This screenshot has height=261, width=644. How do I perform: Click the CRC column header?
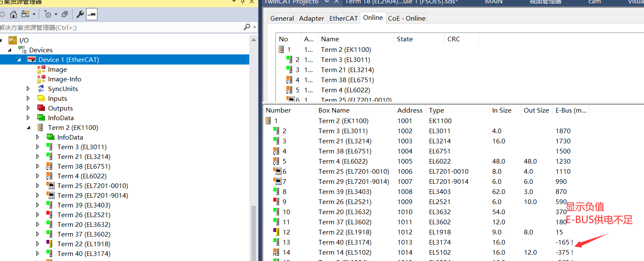pos(461,39)
